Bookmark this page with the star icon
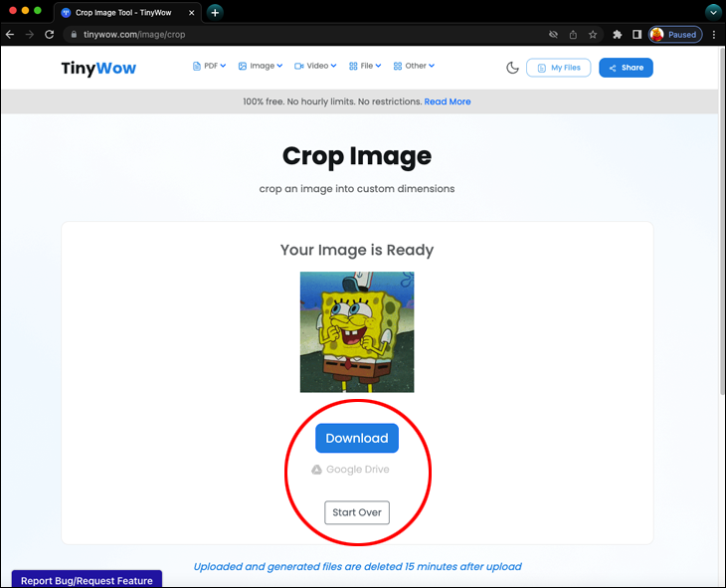The width and height of the screenshot is (726, 588). [593, 34]
